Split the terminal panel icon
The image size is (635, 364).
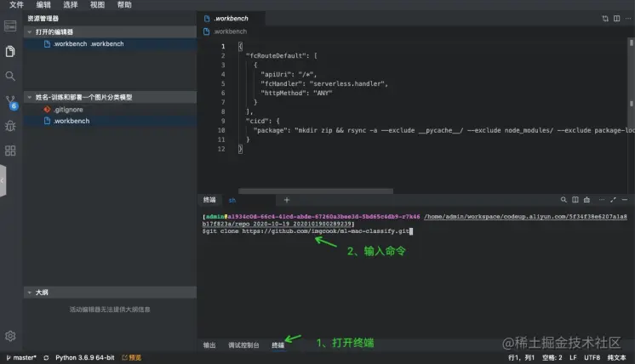tap(575, 200)
